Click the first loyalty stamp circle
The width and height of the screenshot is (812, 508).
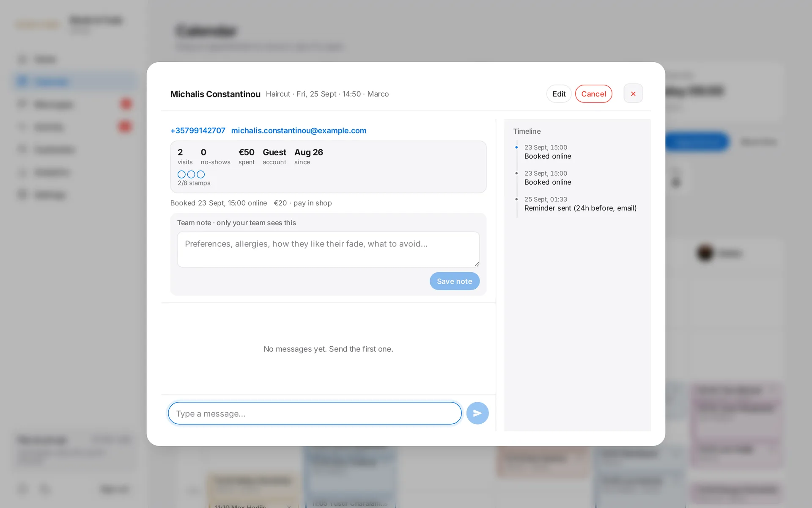pos(181,174)
